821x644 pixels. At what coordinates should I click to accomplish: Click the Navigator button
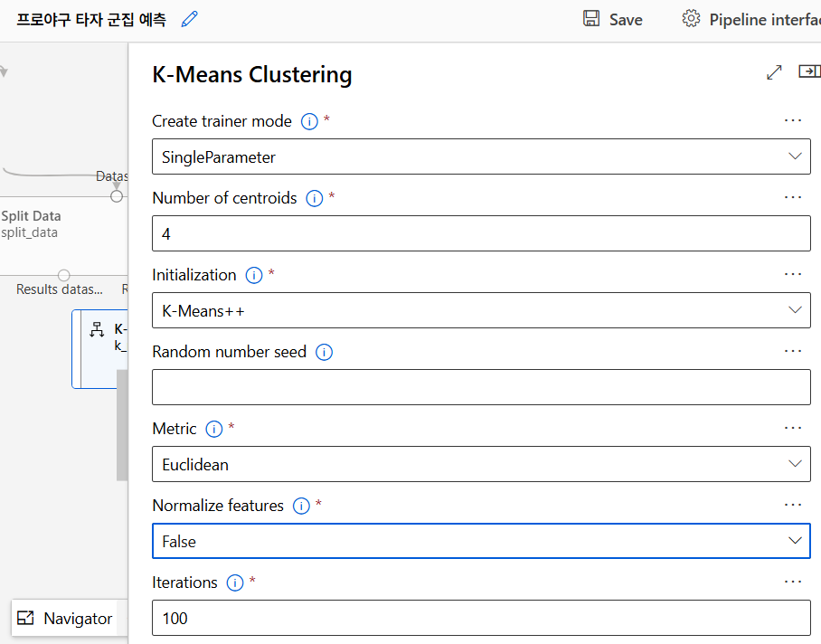coord(65,619)
